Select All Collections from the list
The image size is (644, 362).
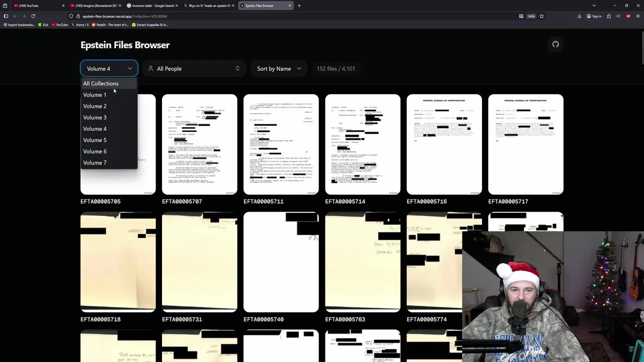[x=109, y=83]
